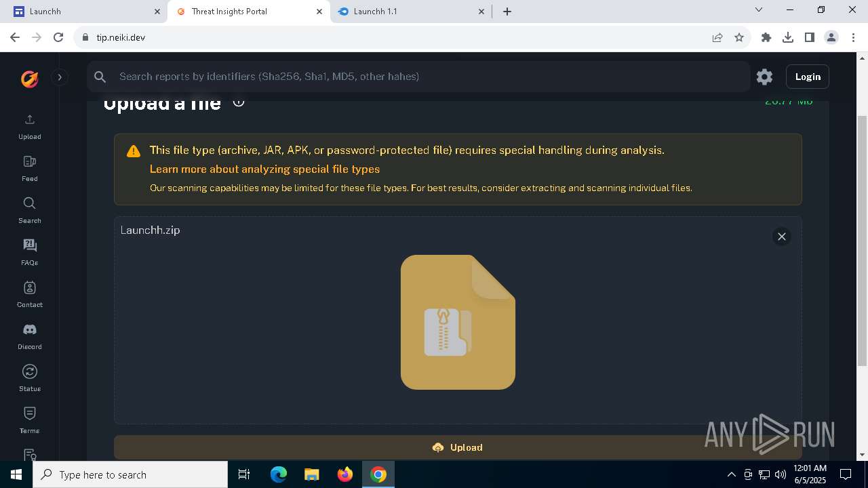Go back in browser history
This screenshot has width=868, height=488.
15,37
